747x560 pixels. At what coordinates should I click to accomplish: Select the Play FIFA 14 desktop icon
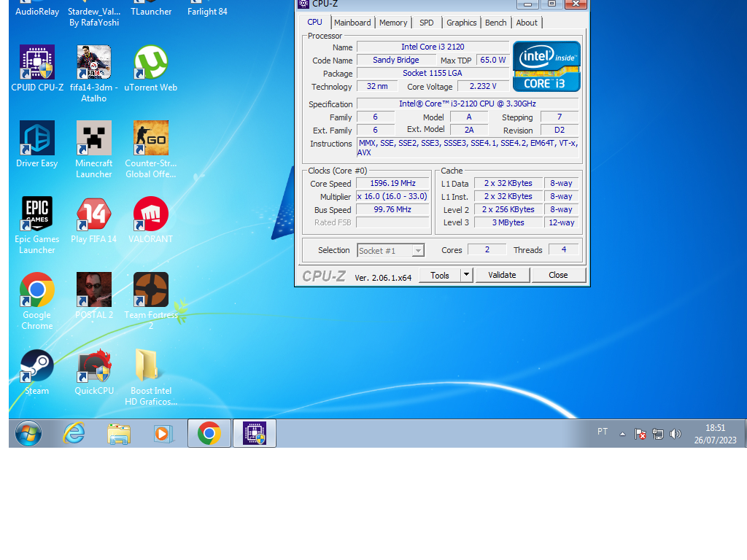(x=94, y=219)
